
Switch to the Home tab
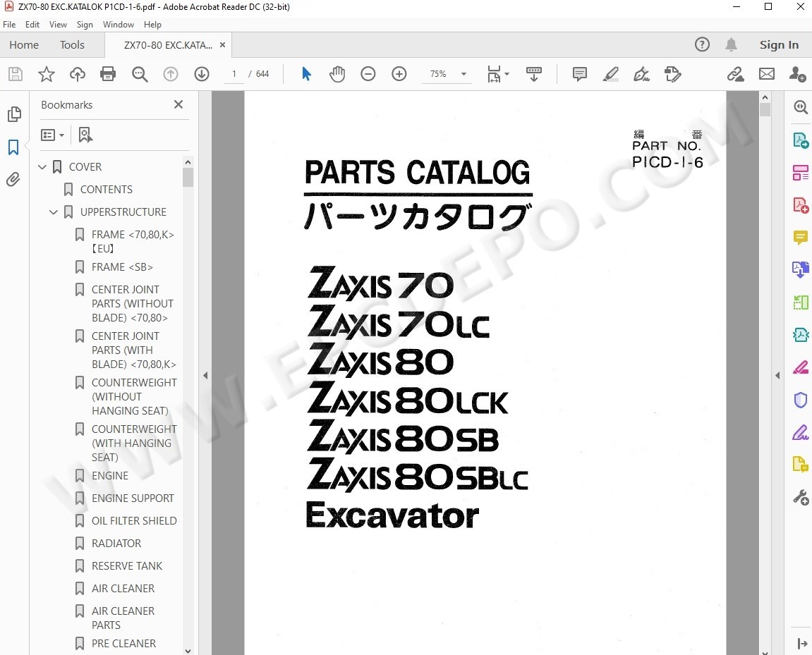click(x=24, y=45)
